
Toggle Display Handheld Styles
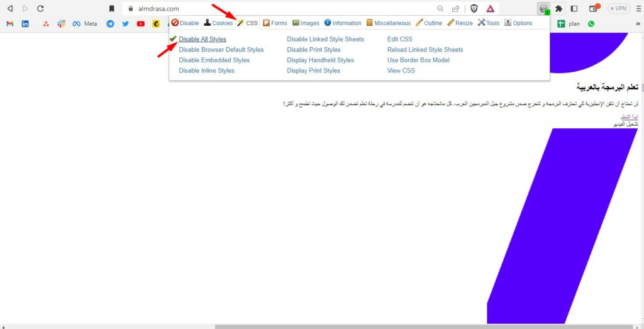coord(320,60)
